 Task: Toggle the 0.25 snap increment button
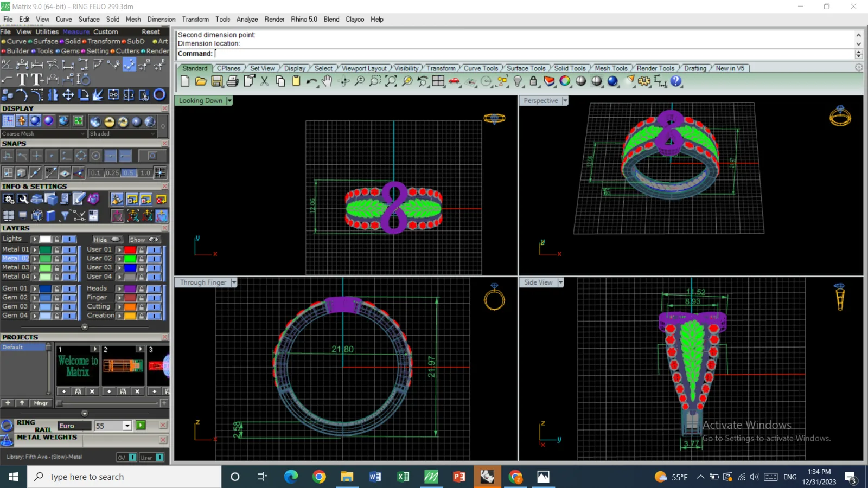112,173
